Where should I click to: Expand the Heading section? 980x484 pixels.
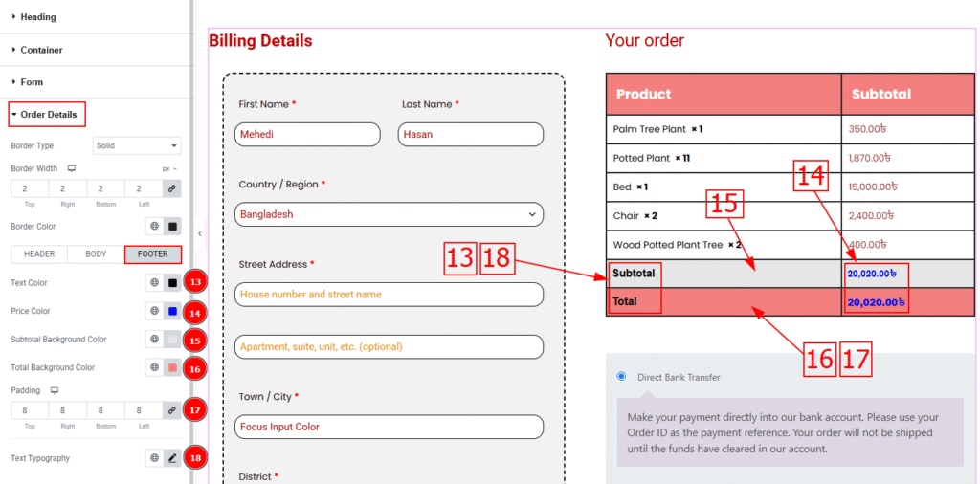coord(38,17)
